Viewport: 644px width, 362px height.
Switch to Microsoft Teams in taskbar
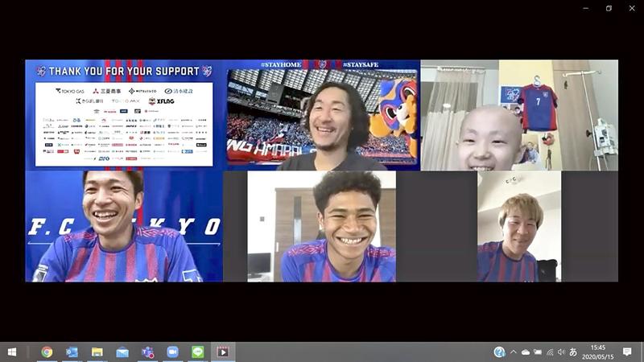coord(147,352)
